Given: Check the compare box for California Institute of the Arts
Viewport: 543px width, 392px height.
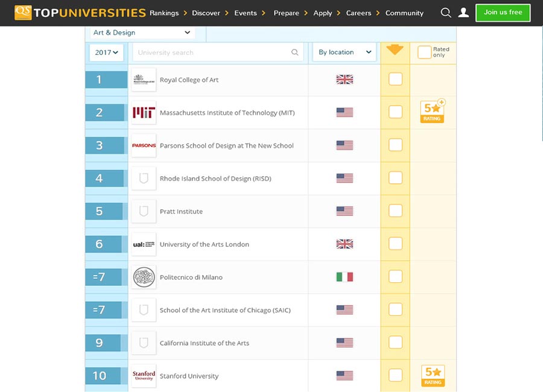Looking at the screenshot, I should pyautogui.click(x=395, y=342).
